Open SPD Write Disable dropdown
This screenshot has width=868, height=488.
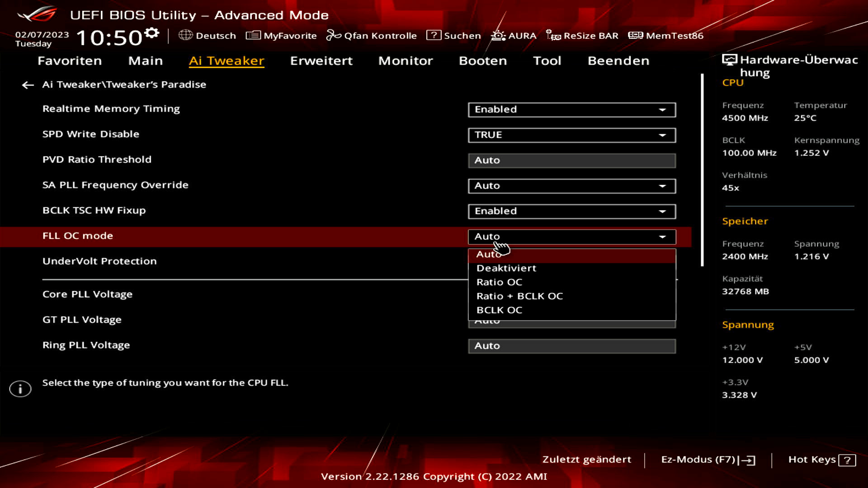pyautogui.click(x=572, y=135)
